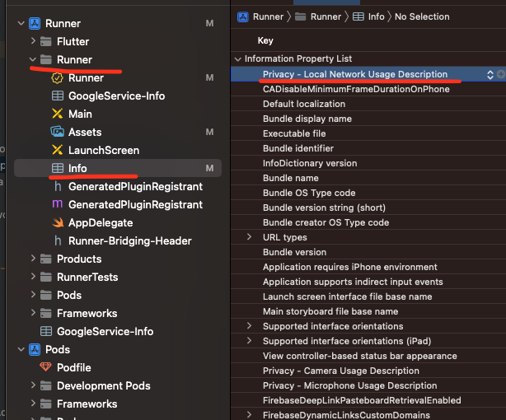506x420 pixels.
Task: Select the Bundle identifier key
Action: pos(298,148)
